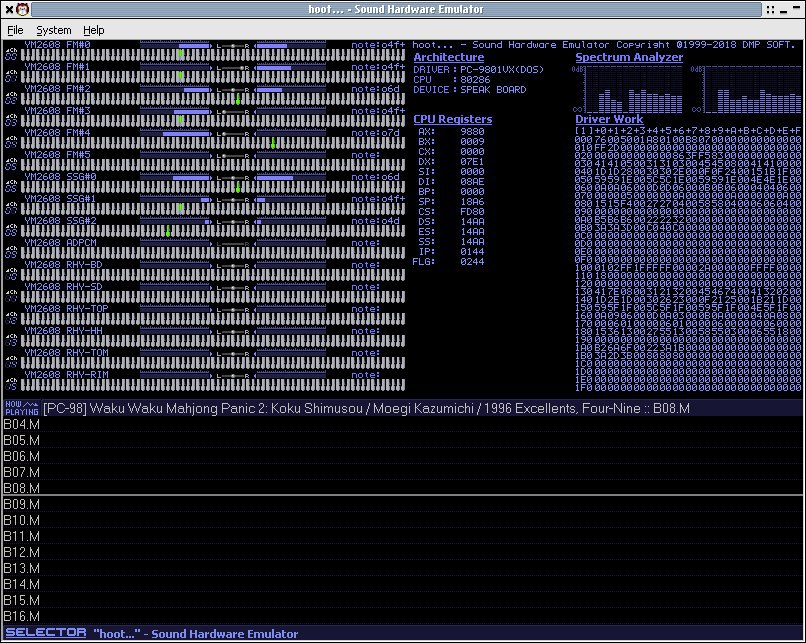Open the File menu
Screen dimensions: 806x643
[15, 30]
